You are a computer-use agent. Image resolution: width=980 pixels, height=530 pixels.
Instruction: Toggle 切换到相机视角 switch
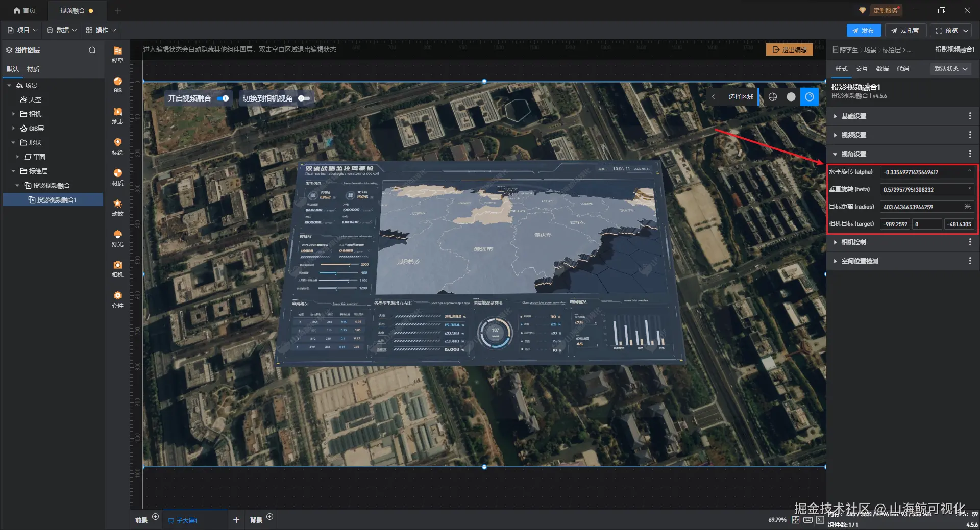pyautogui.click(x=304, y=98)
